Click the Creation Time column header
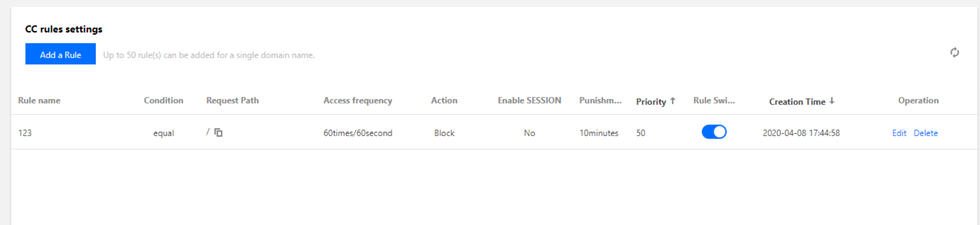This screenshot has height=225, width=980. [797, 101]
